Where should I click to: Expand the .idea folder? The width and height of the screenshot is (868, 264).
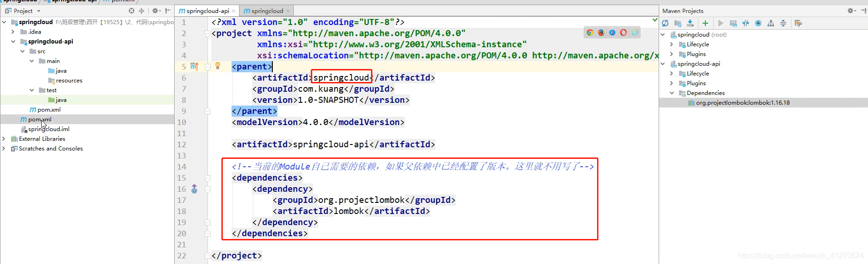pyautogui.click(x=13, y=31)
